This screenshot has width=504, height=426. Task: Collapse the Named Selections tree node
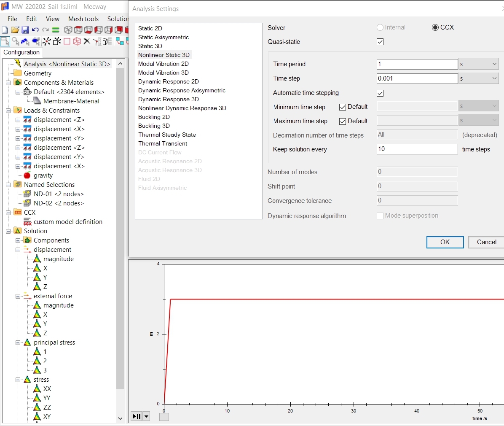pyautogui.click(x=8, y=185)
